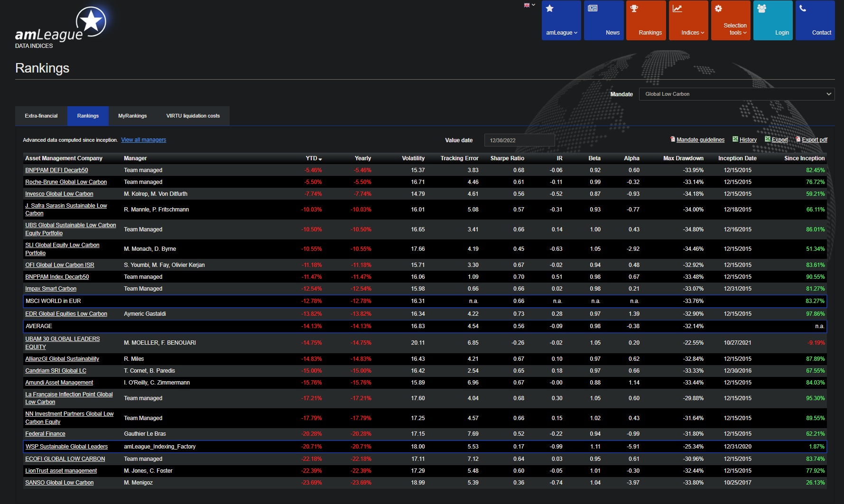Click amLeague_Indexing_Factory manager cell
This screenshot has width=844, height=504.
160,447
